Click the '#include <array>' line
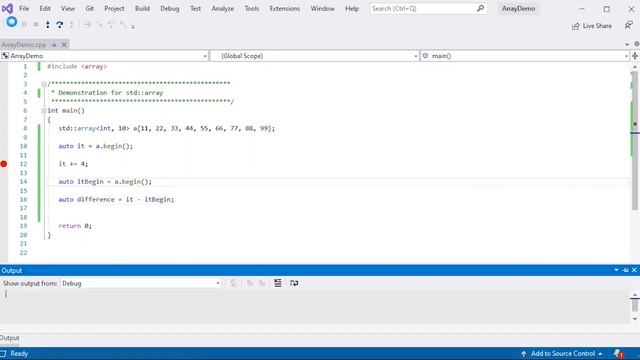This screenshot has width=640, height=360. [x=77, y=66]
